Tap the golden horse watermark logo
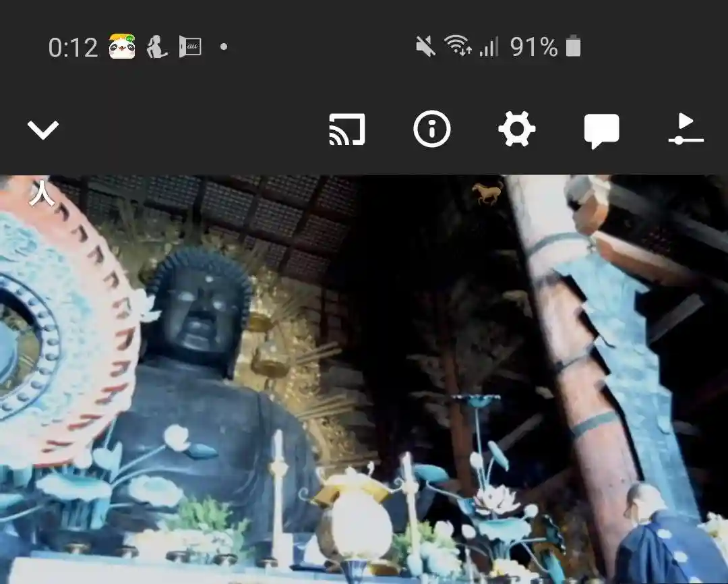The height and width of the screenshot is (584, 728). (487, 194)
